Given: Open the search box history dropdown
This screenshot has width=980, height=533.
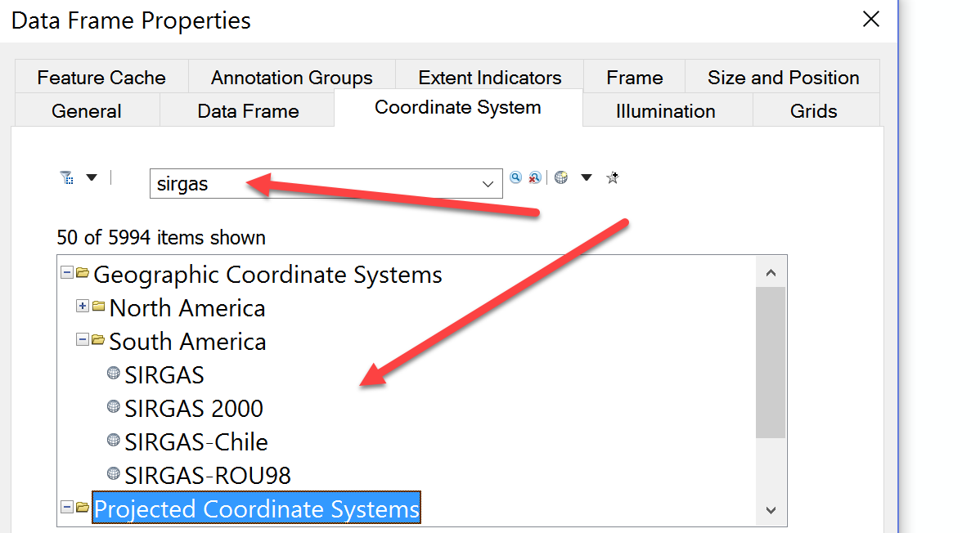Looking at the screenshot, I should 489,184.
